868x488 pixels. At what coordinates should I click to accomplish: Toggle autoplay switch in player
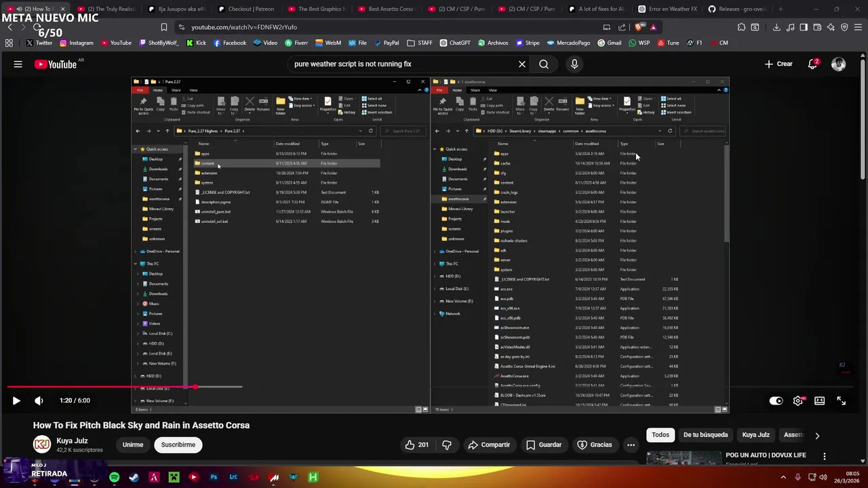pos(776,401)
